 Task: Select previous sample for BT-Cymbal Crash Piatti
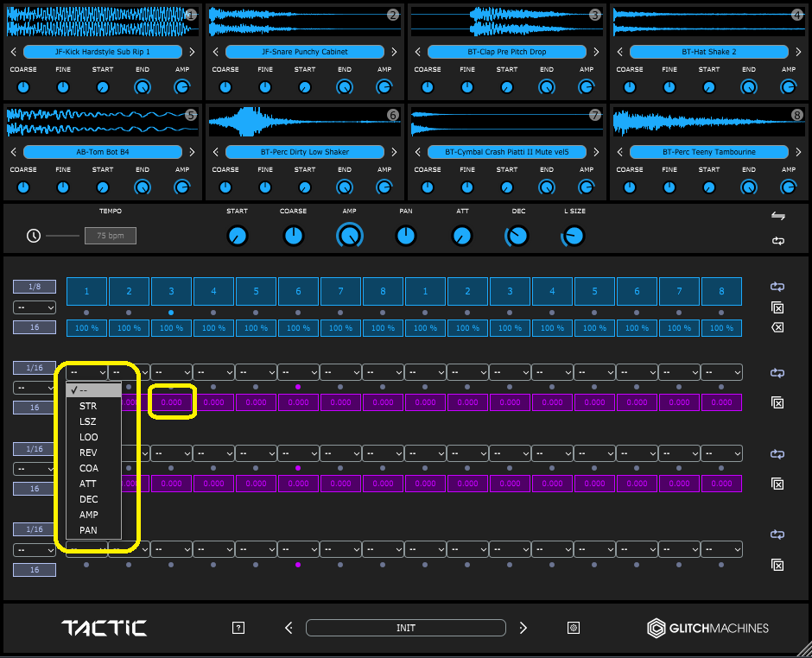click(x=418, y=152)
